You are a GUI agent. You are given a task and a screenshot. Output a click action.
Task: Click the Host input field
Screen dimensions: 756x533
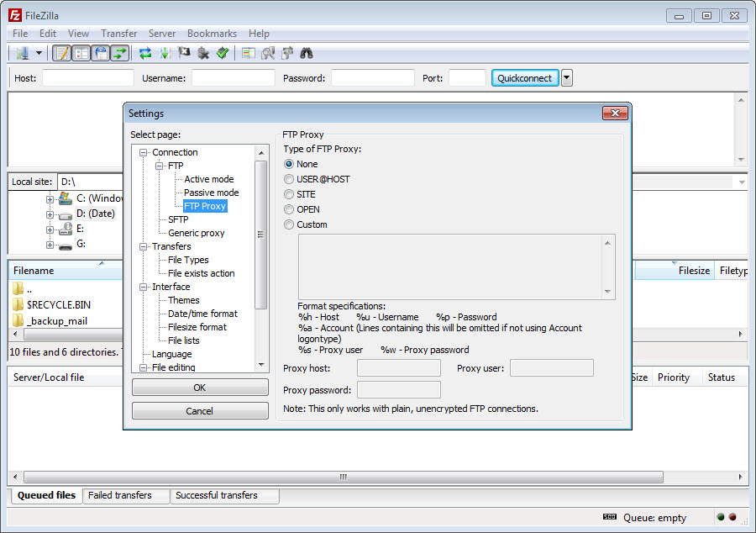click(87, 78)
